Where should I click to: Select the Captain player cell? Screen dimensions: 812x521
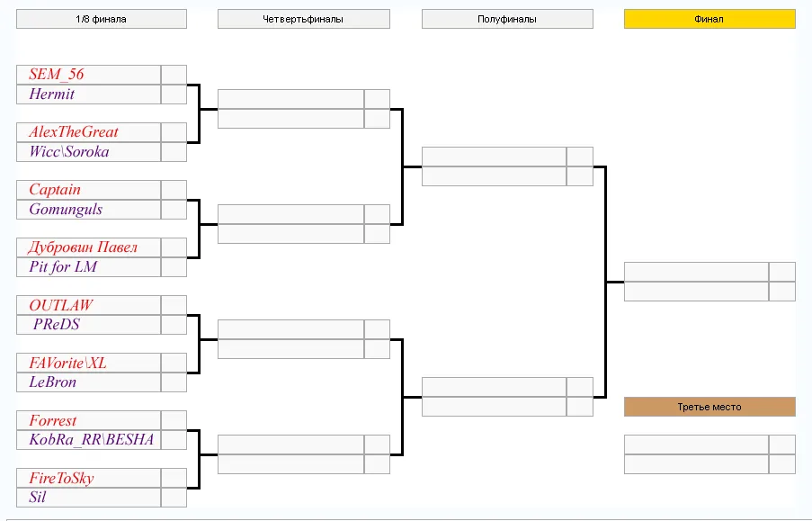(x=55, y=190)
